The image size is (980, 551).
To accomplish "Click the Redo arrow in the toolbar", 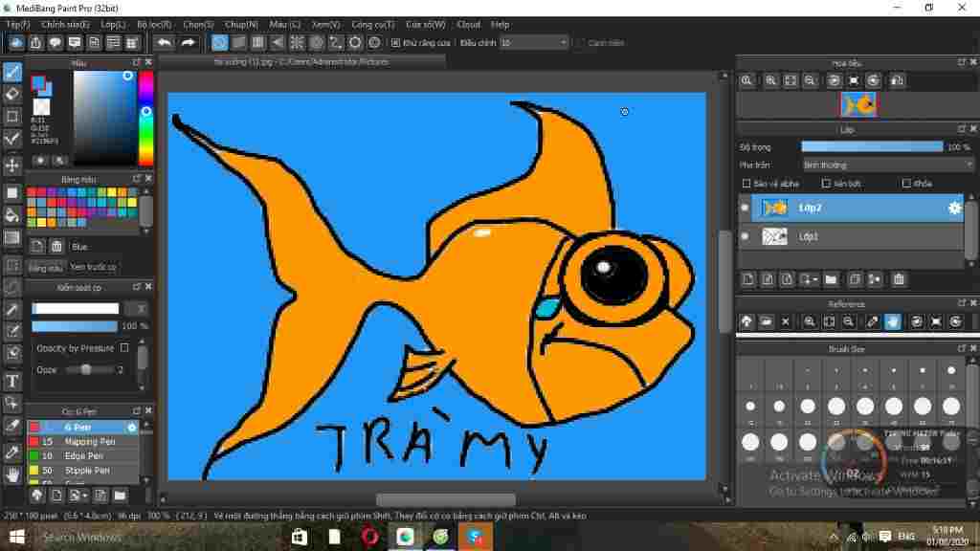I will [x=189, y=43].
